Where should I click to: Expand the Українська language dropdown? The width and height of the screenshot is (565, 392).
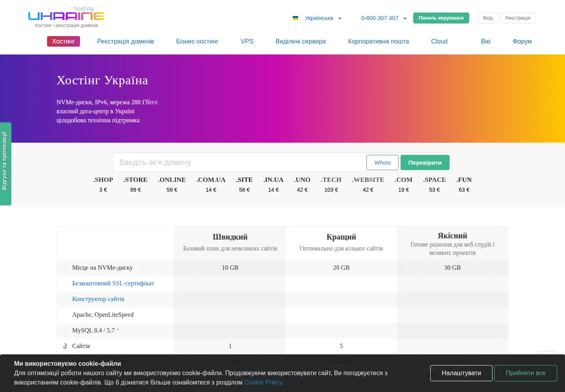(323, 18)
